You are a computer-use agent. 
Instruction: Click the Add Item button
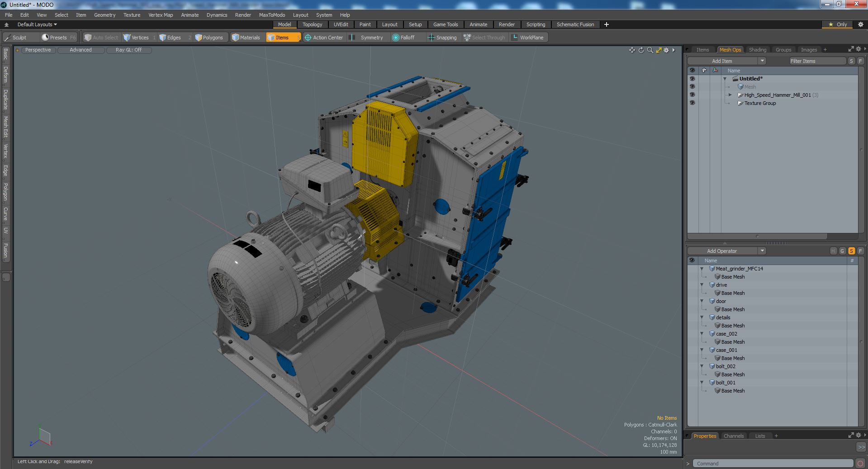(x=722, y=61)
